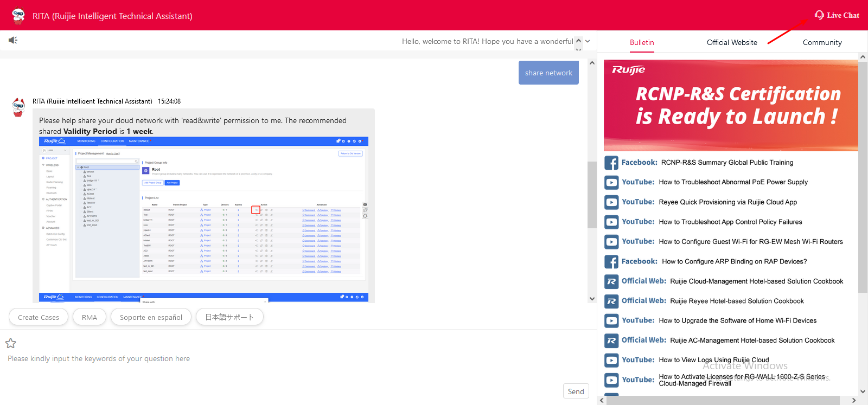Open YouTube icon for Abnormal PoE Power Supply

tap(611, 183)
